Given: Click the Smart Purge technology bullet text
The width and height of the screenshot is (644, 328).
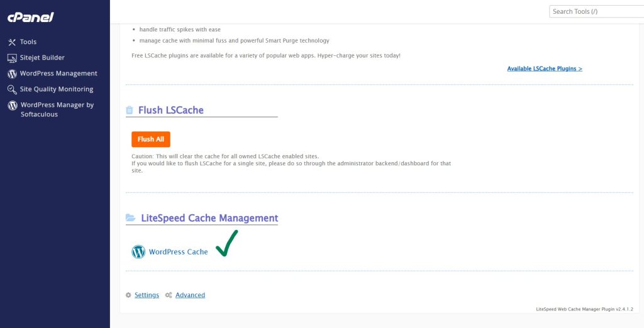Looking at the screenshot, I should click(x=234, y=41).
